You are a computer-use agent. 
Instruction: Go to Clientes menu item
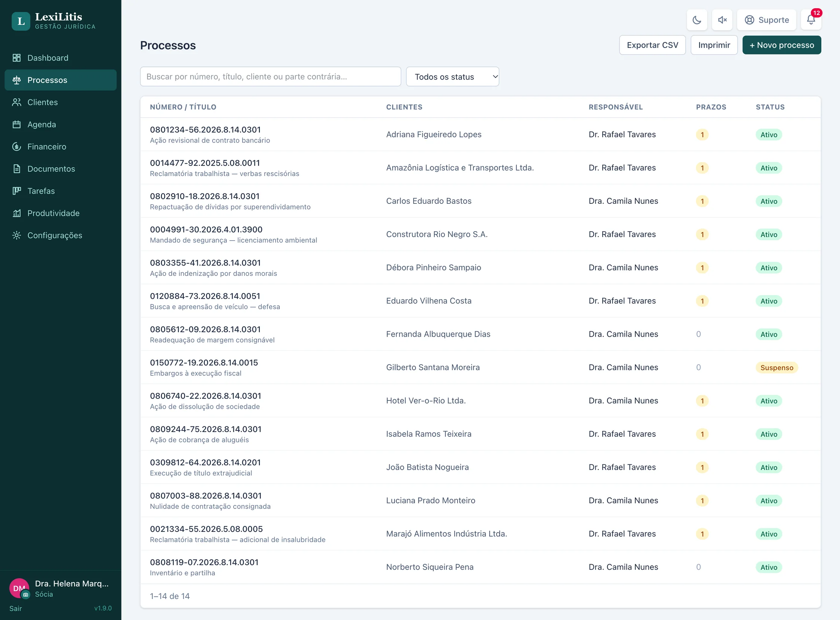60,102
